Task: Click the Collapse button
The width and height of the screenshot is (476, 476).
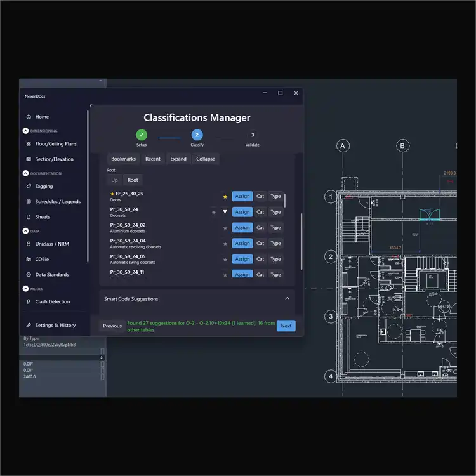Action: [x=206, y=159]
